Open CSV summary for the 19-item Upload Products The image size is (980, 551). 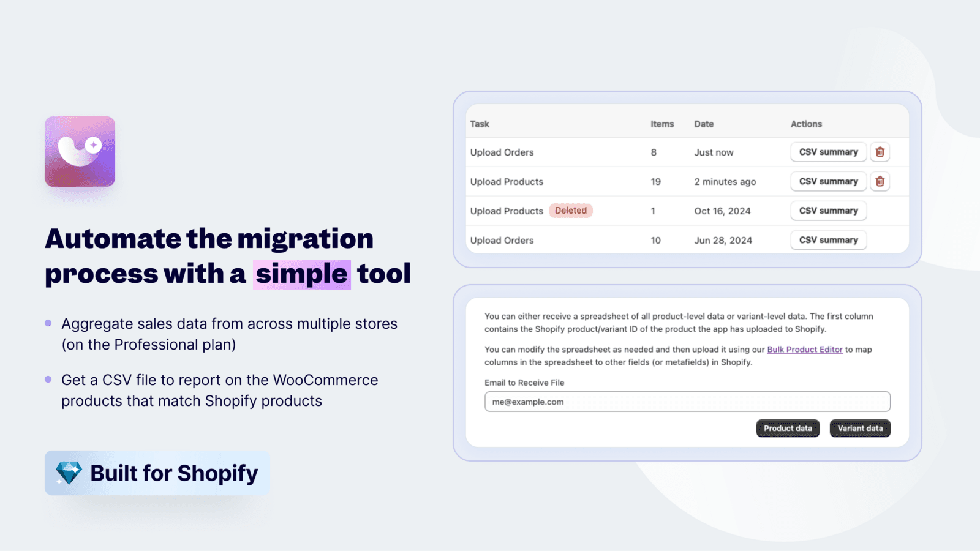(x=828, y=181)
